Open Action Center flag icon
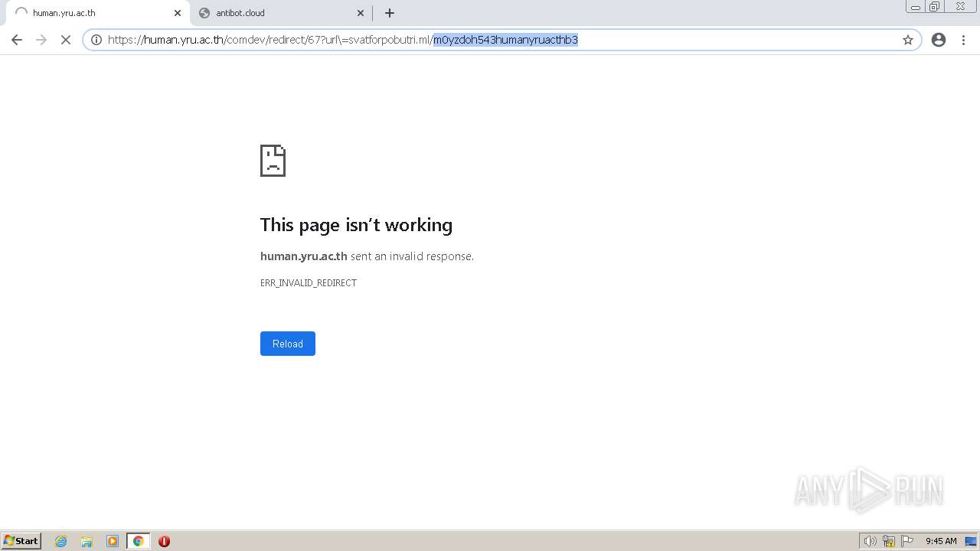The image size is (980, 551). pos(907,541)
